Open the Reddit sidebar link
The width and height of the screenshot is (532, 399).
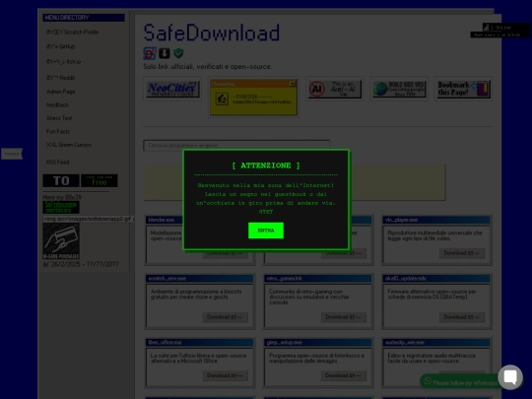[x=60, y=78]
